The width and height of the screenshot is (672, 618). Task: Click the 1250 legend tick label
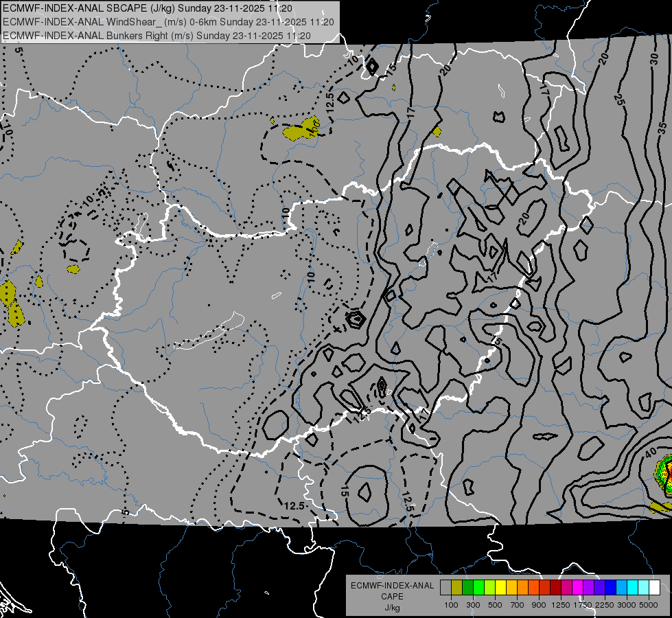[x=561, y=605]
